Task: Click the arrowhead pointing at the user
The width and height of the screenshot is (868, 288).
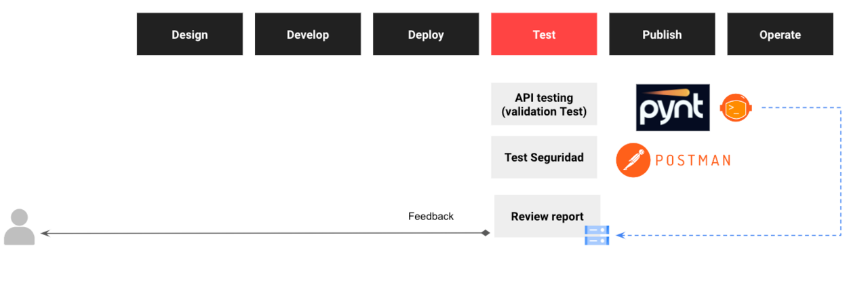Action: [x=45, y=233]
